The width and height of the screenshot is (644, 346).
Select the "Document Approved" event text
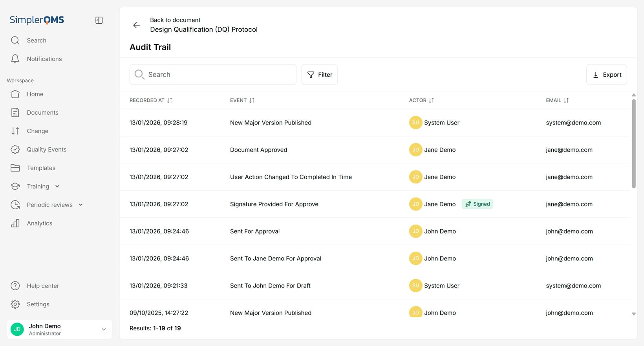[258, 150]
